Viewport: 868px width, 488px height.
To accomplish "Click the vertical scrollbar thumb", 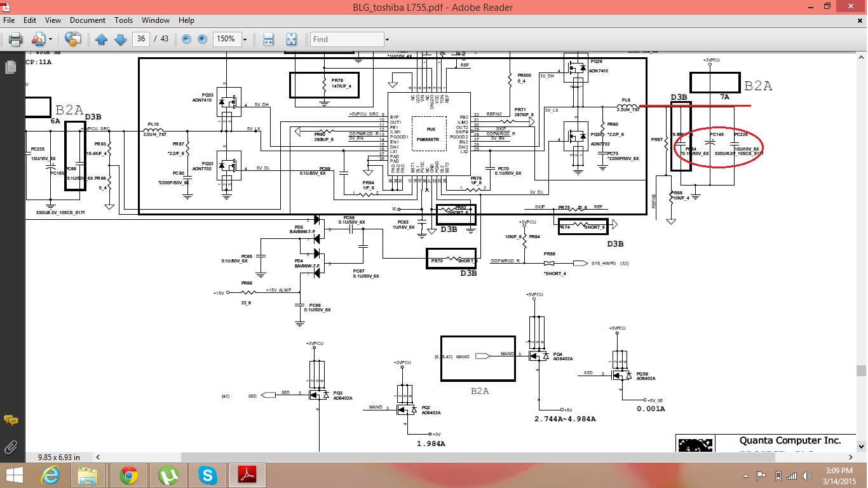I will [861, 370].
